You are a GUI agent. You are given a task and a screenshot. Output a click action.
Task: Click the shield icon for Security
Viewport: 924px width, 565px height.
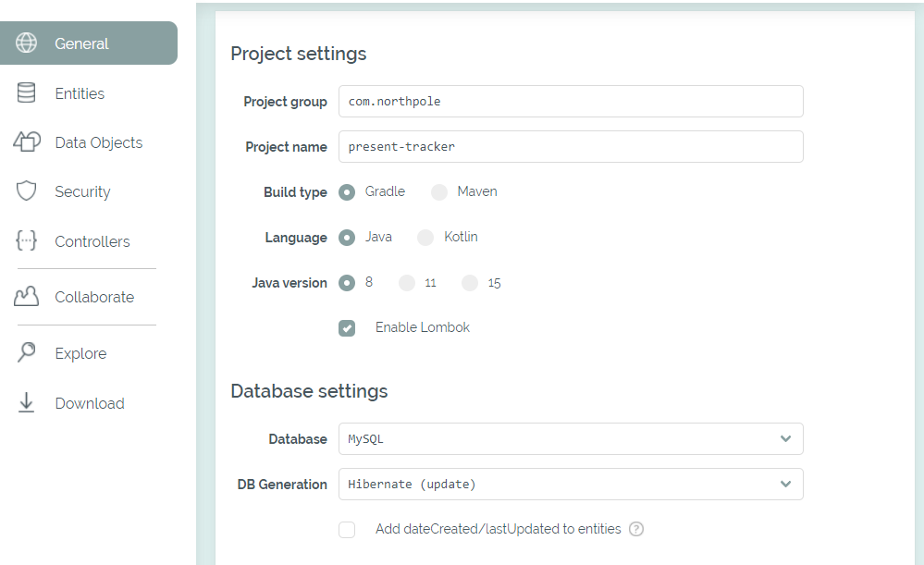pyautogui.click(x=27, y=191)
